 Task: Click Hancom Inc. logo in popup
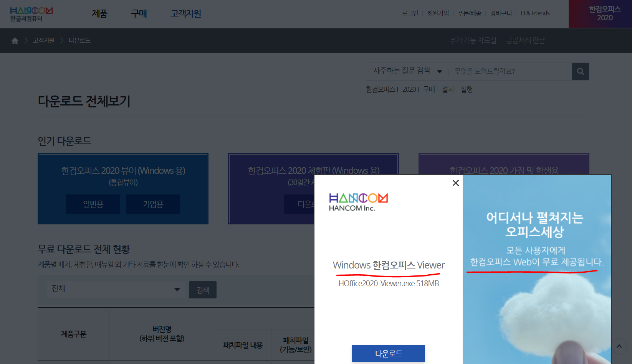point(358,202)
